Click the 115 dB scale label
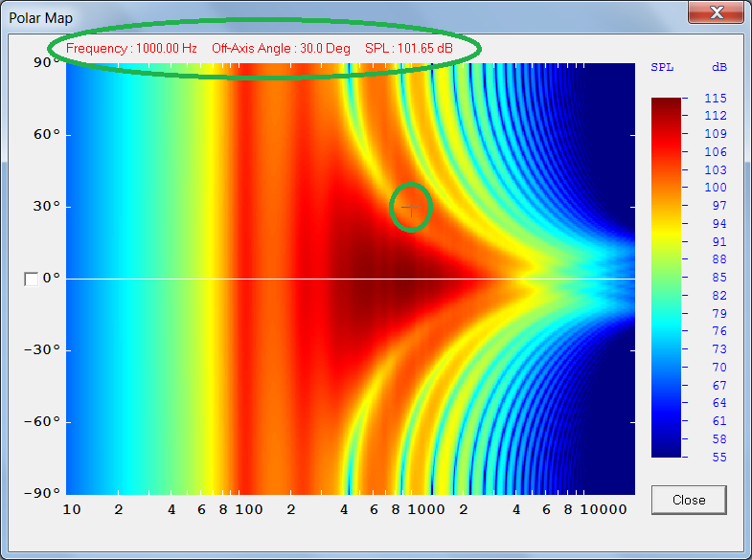The image size is (752, 560). pyautogui.click(x=715, y=99)
